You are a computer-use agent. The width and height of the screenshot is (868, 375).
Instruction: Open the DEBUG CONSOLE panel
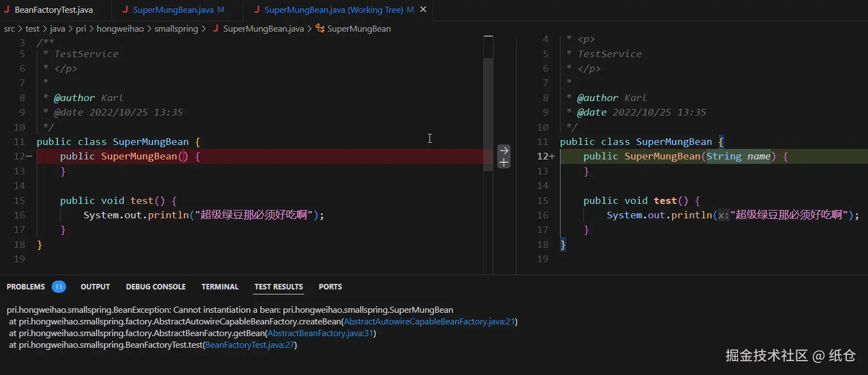point(156,287)
